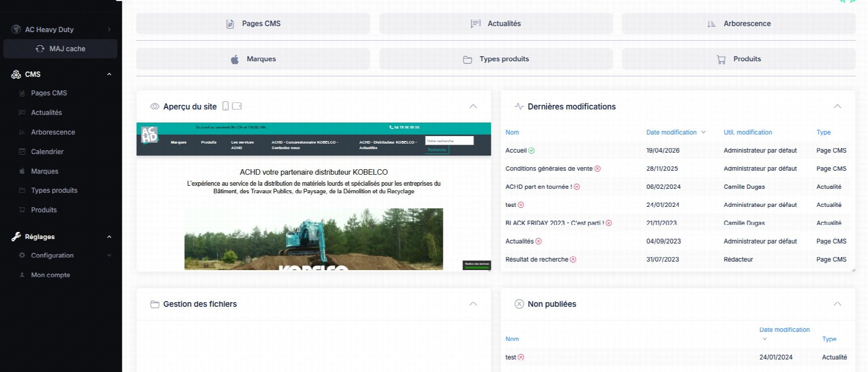The image size is (868, 372).
Task: Click the green published icon next to Accueil
Action: [x=531, y=151]
